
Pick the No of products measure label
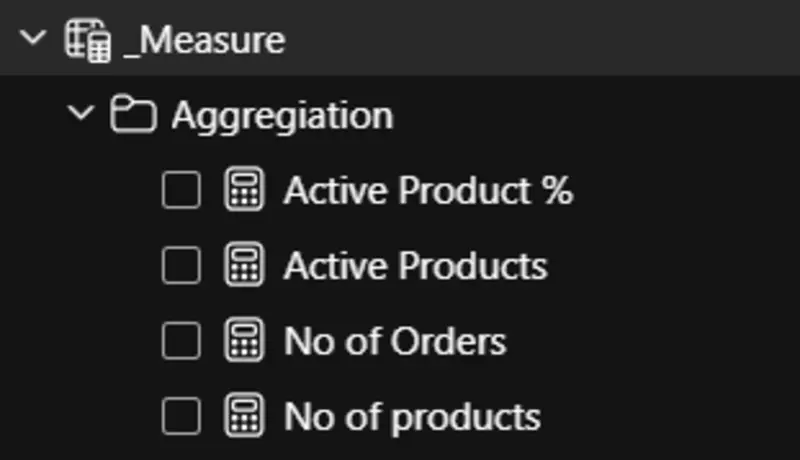point(412,416)
